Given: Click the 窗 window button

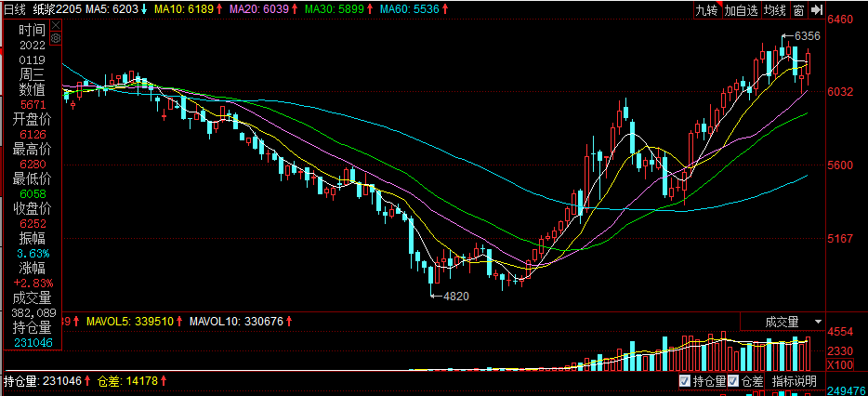Looking at the screenshot, I should coord(798,9).
